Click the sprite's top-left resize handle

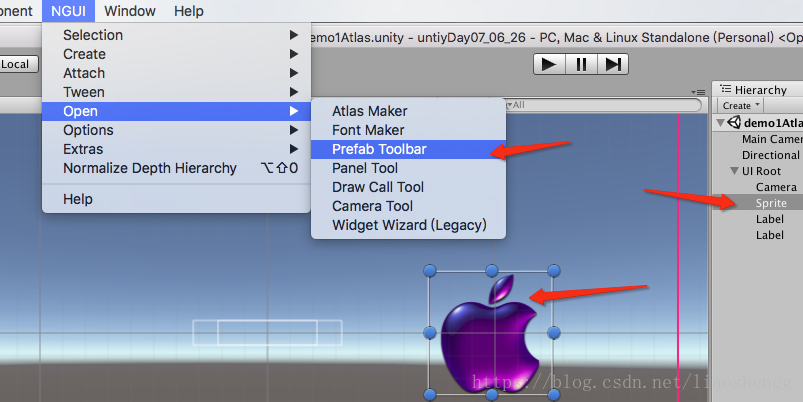click(x=430, y=270)
